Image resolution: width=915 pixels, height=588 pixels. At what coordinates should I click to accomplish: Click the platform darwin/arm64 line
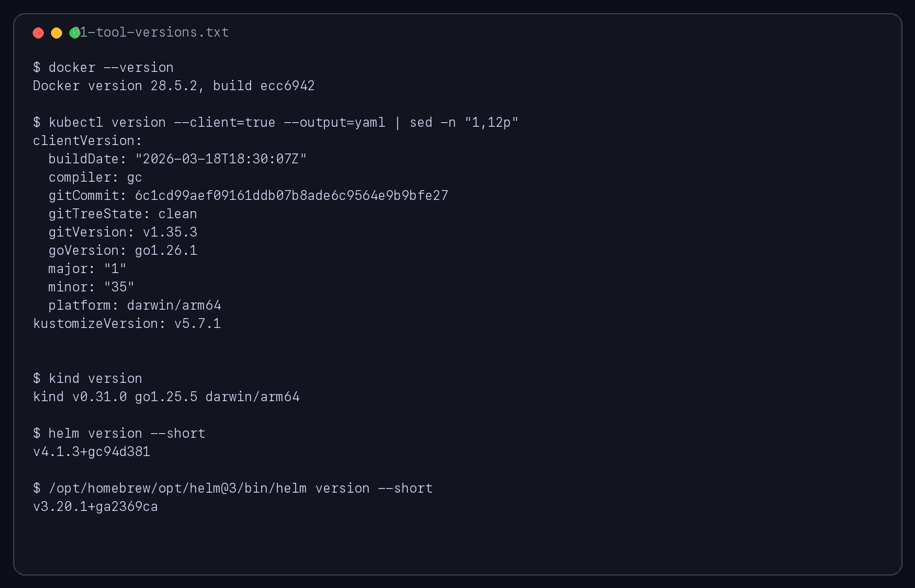[134, 305]
